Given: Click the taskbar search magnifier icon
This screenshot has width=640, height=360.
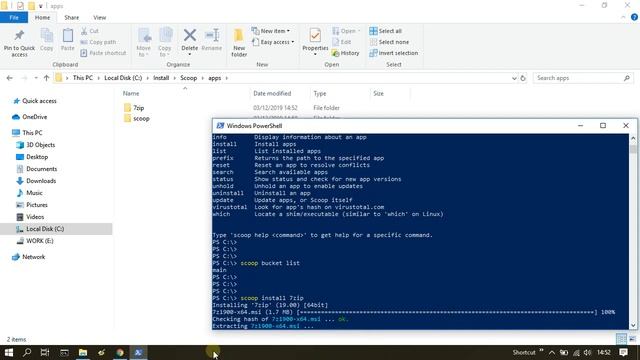Looking at the screenshot, I should (27, 352).
